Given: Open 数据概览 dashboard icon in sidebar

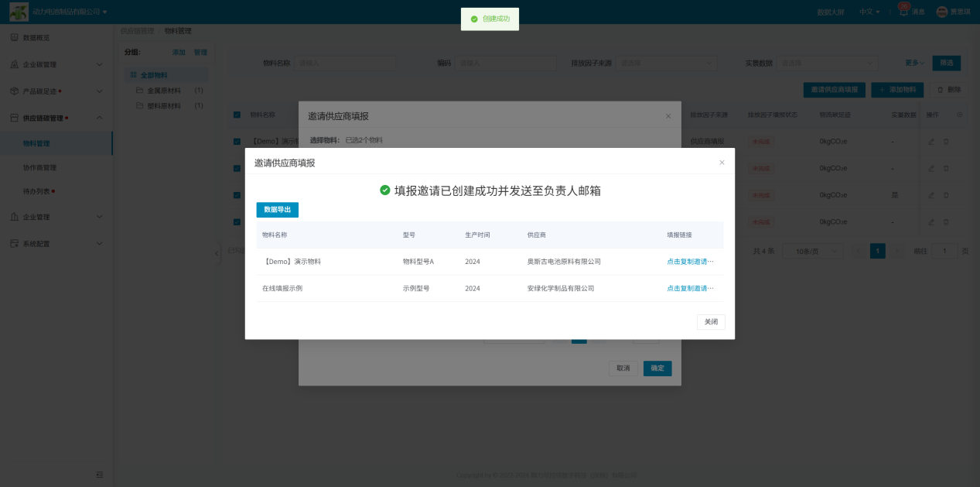Looking at the screenshot, I should [14, 37].
